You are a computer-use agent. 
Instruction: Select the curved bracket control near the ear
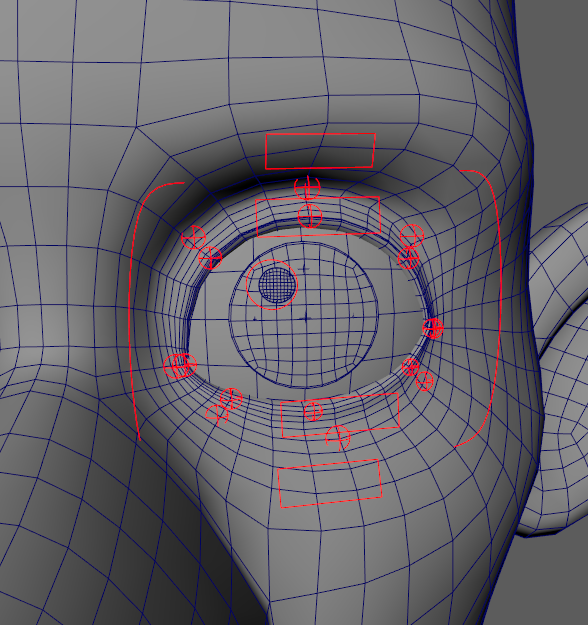pos(479,309)
